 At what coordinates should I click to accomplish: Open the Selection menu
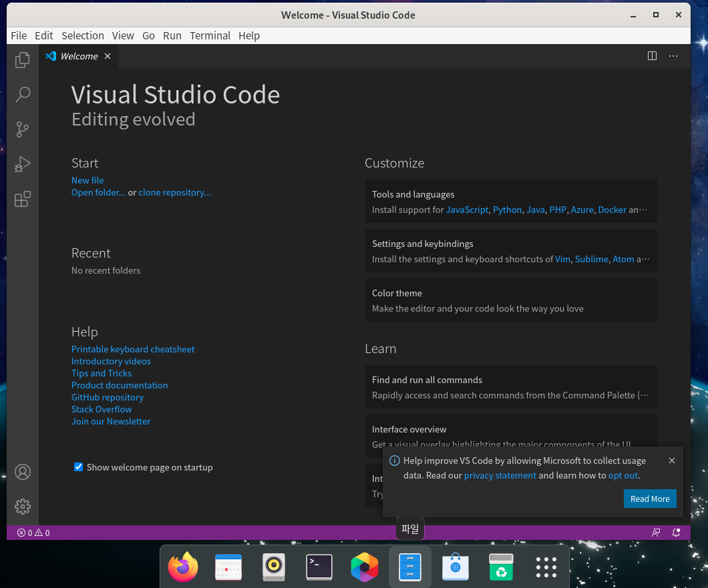83,35
